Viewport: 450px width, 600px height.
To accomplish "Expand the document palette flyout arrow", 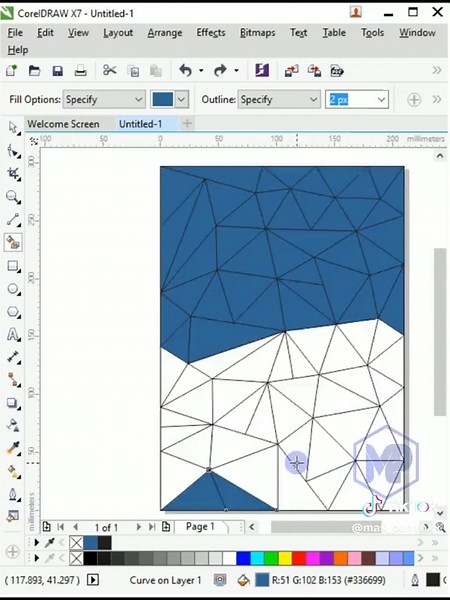I will coord(37,542).
